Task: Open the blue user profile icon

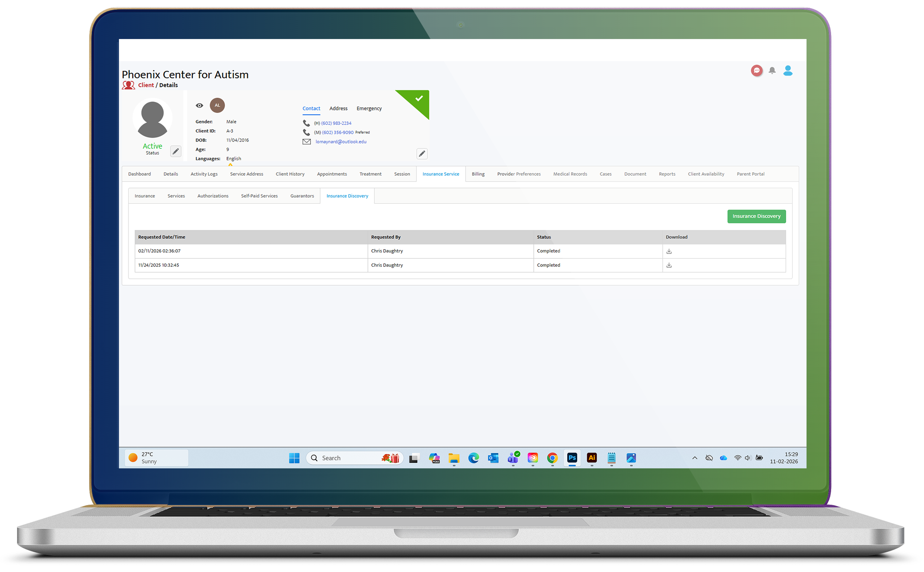Action: (x=788, y=70)
